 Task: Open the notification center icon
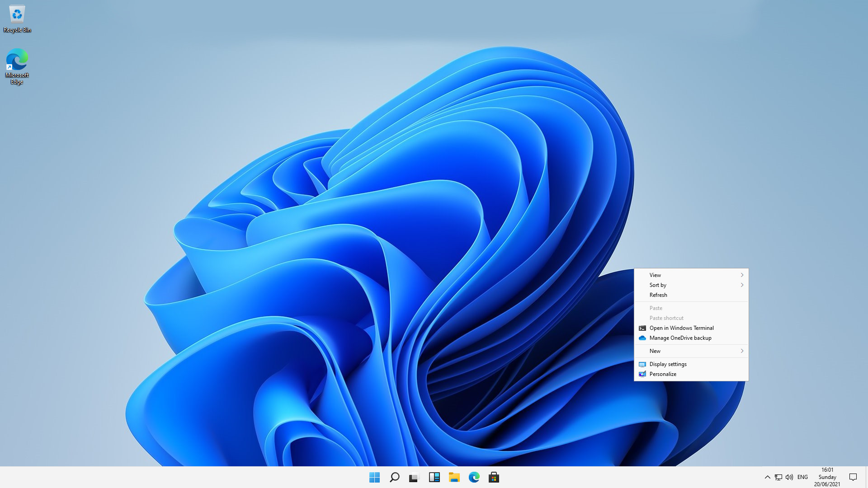pyautogui.click(x=853, y=477)
